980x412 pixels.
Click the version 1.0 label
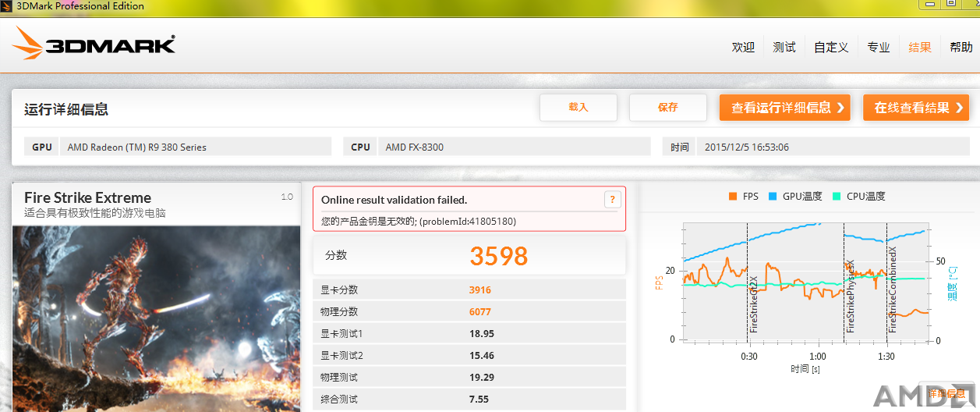point(287,197)
